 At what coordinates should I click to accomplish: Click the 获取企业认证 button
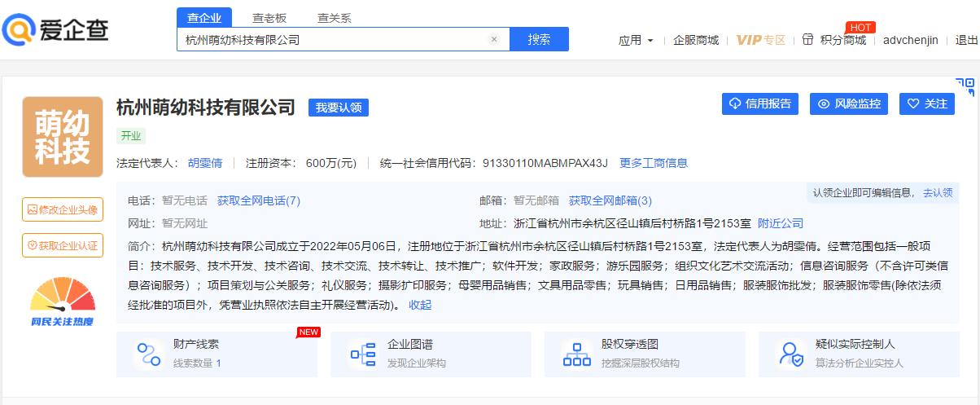click(x=63, y=245)
